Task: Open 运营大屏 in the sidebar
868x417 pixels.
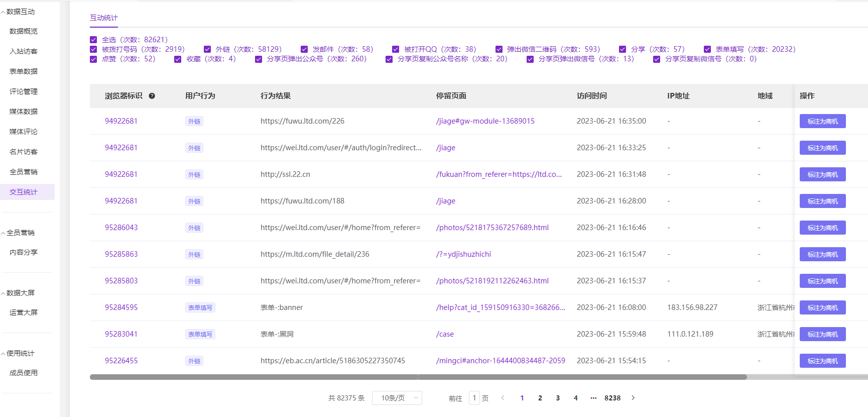Action: coord(24,312)
